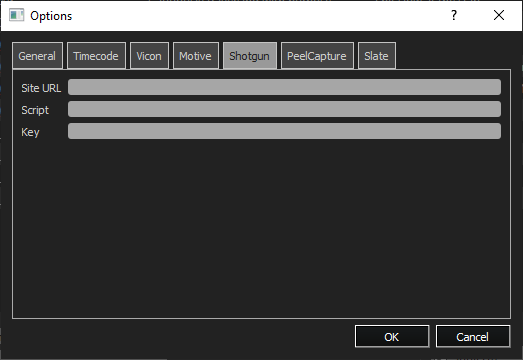Close the Options dialog window

tap(499, 15)
